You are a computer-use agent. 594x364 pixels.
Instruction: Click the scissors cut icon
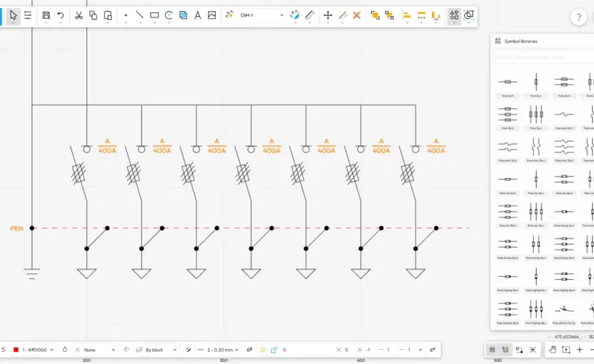[79, 16]
